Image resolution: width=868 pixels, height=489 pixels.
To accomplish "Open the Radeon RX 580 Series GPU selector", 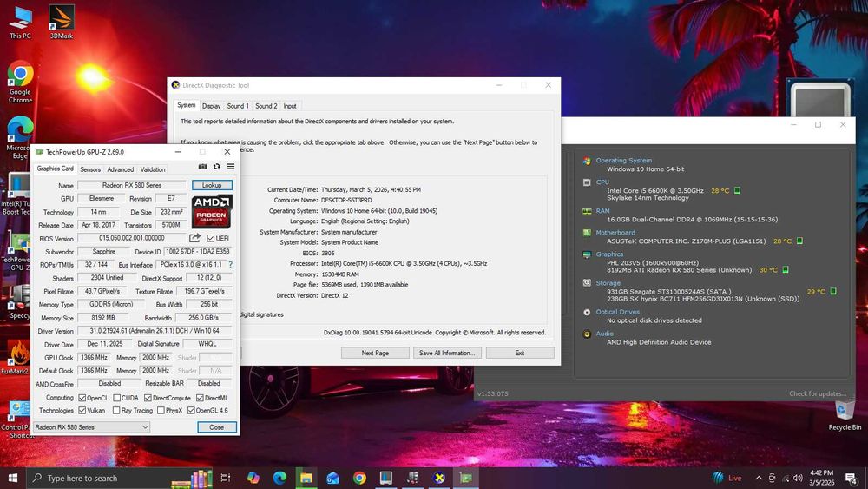I will pyautogui.click(x=91, y=427).
